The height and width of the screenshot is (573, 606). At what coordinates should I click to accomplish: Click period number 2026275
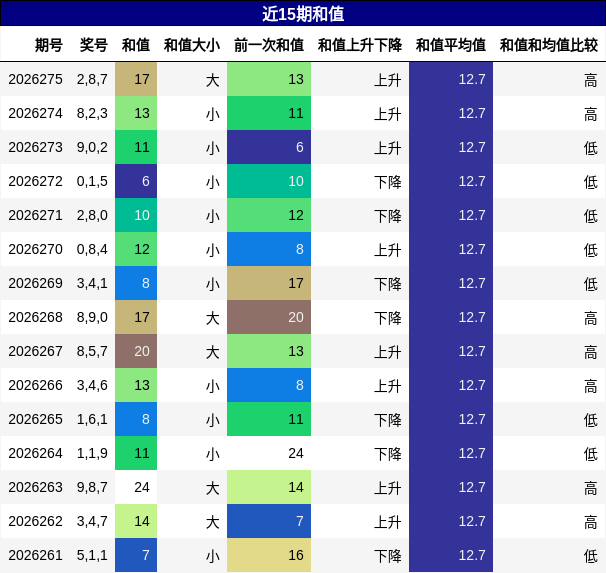[36, 79]
